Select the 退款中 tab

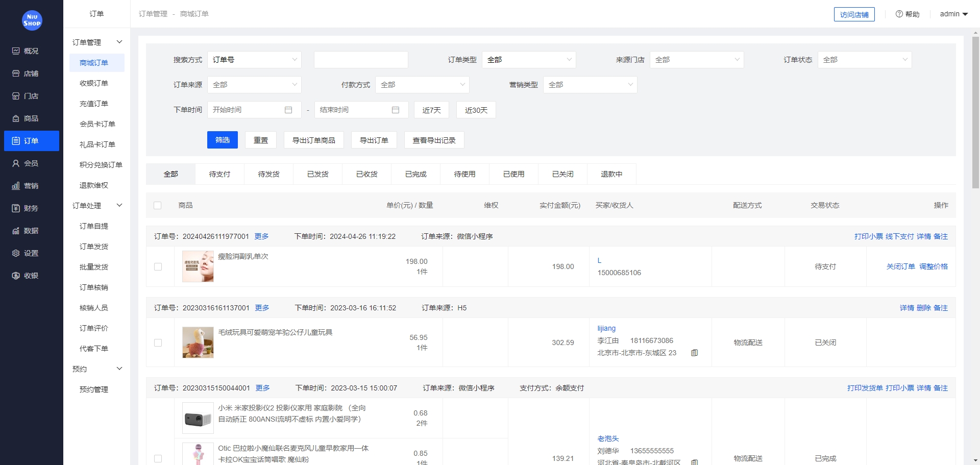(x=612, y=174)
